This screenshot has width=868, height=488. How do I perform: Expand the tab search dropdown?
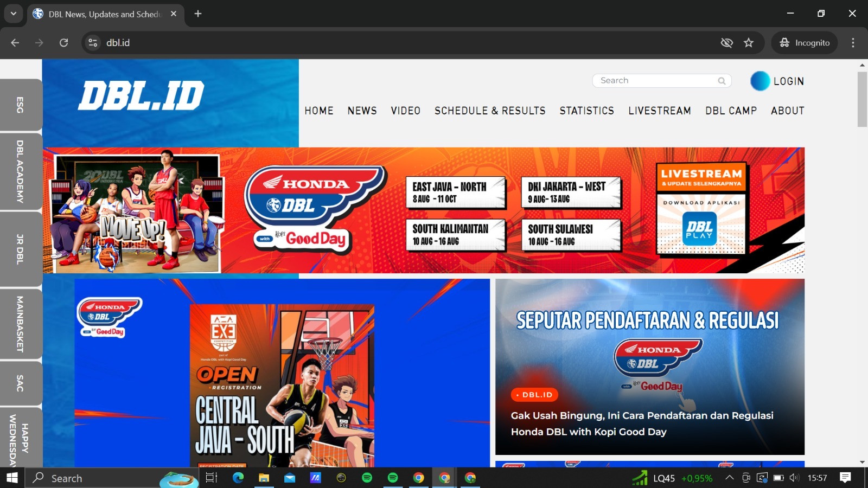(14, 14)
